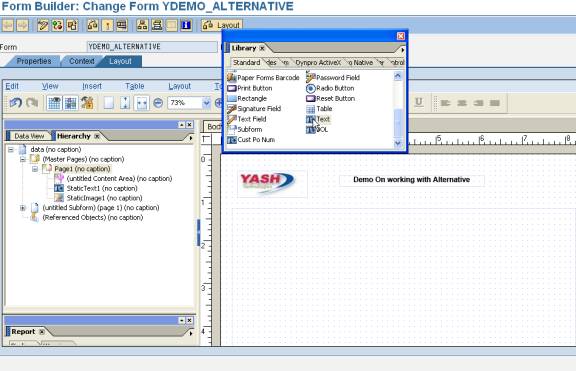
Task: Select the Table object in Library
Action: tap(319, 109)
